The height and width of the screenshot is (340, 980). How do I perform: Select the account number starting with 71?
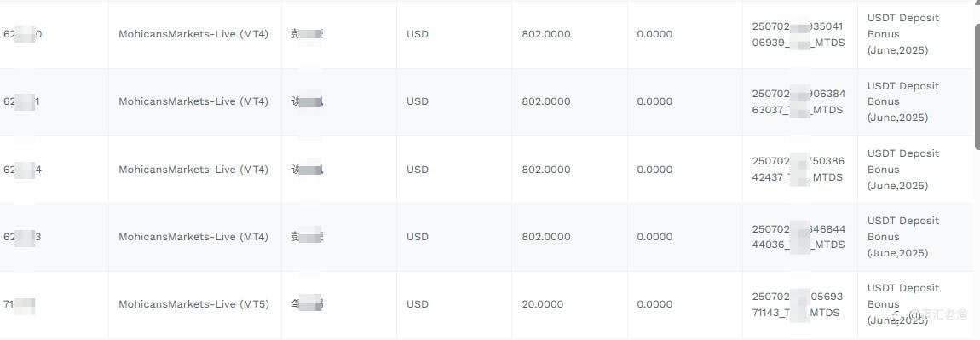(19, 304)
